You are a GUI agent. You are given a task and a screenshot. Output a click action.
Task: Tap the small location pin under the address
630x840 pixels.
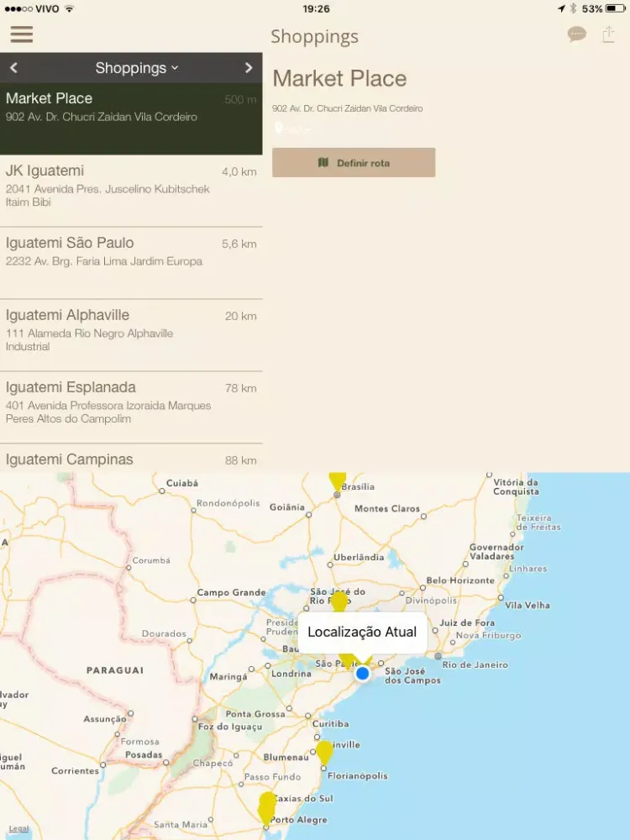(x=279, y=128)
